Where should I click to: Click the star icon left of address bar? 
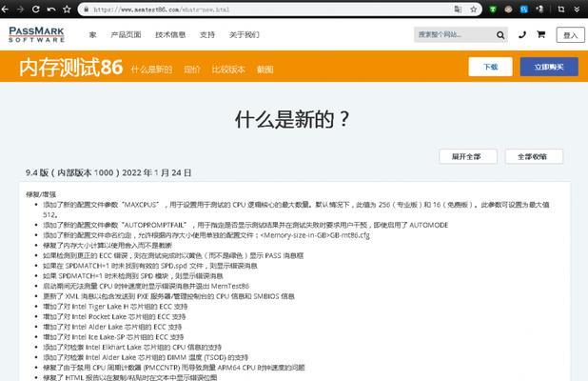pyautogui.click(x=67, y=9)
